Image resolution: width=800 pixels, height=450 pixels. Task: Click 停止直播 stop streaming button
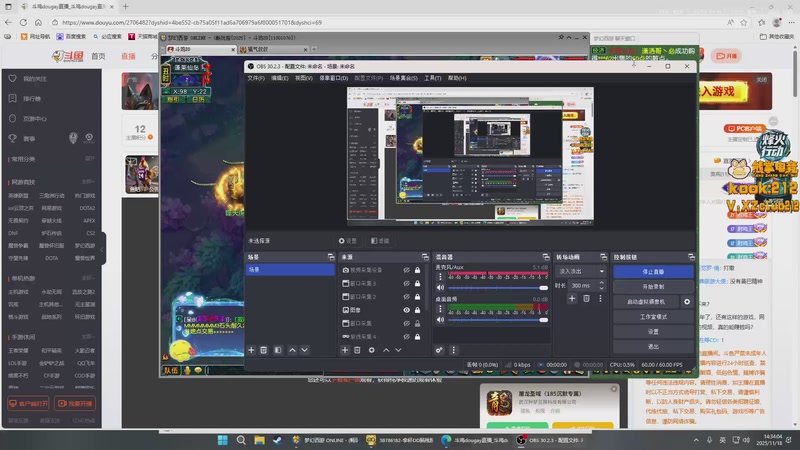(653, 271)
